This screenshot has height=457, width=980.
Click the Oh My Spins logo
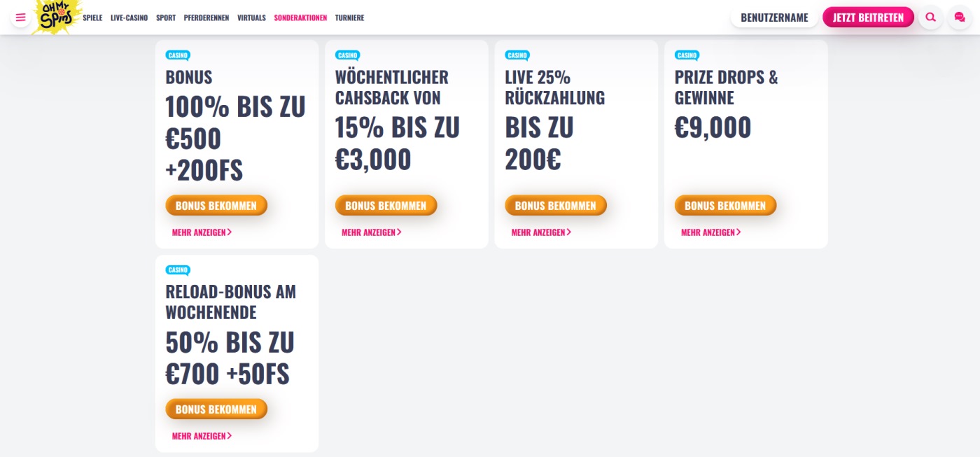coord(57,16)
